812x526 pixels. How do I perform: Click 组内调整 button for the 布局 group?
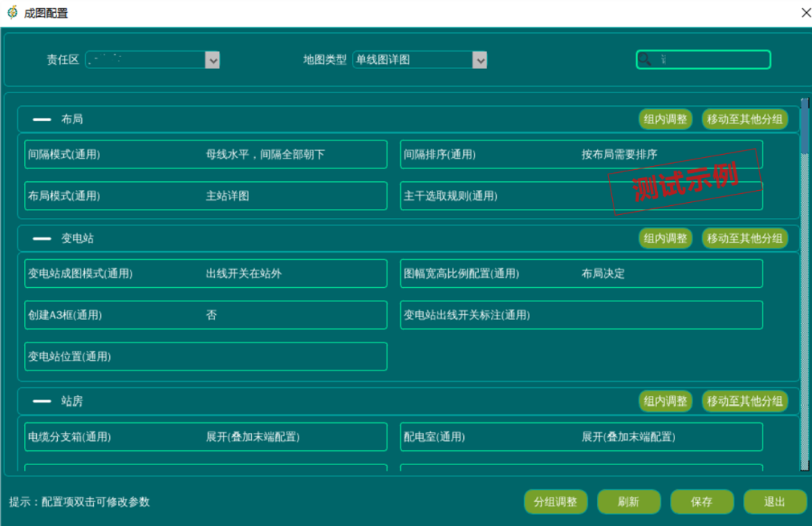click(665, 119)
